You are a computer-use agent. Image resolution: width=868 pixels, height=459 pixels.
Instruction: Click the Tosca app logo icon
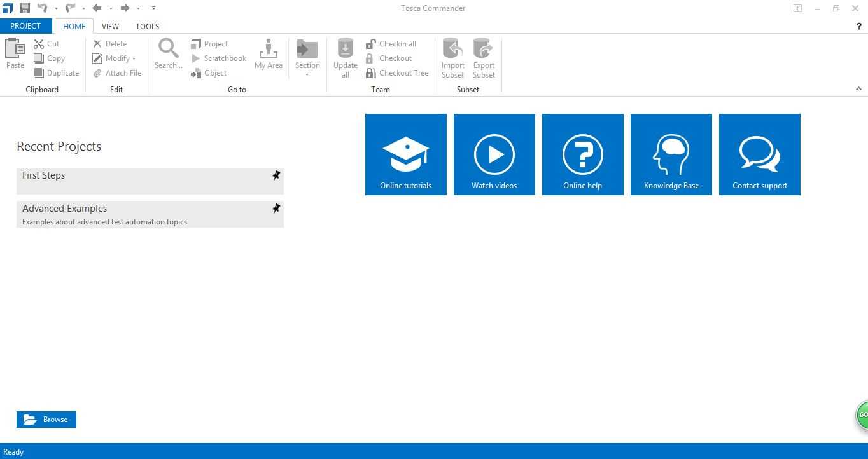click(x=7, y=8)
